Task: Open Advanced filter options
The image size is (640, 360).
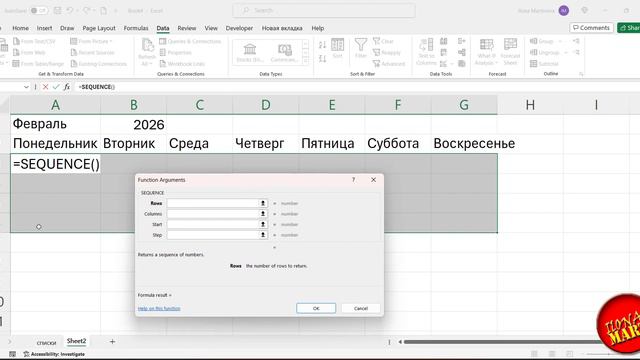Action: pos(389,64)
